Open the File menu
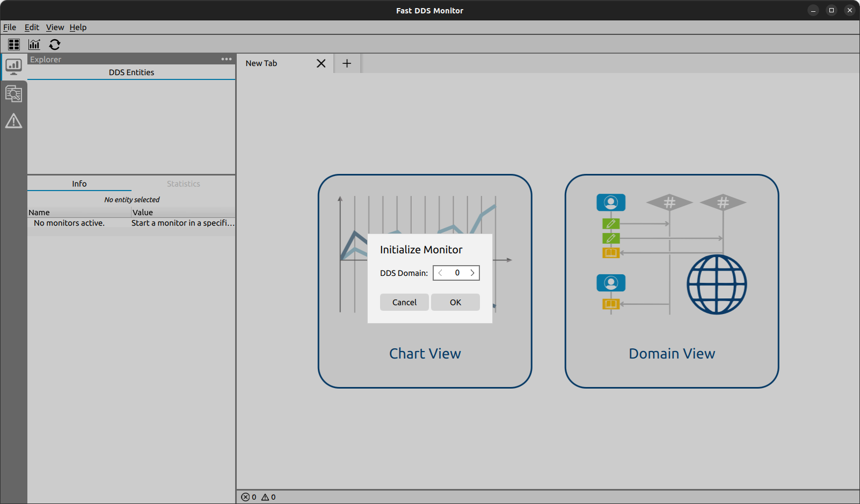Viewport: 860px width, 504px height. click(x=10, y=27)
